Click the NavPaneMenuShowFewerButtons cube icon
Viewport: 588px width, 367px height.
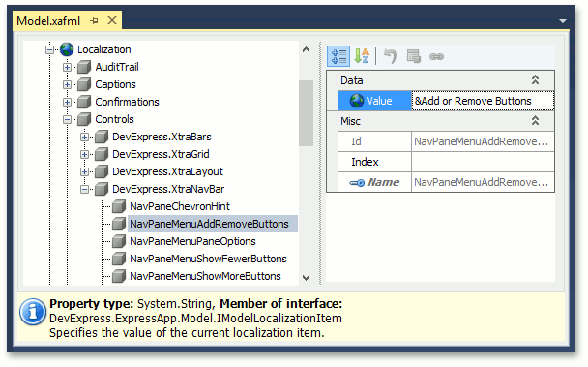(119, 259)
